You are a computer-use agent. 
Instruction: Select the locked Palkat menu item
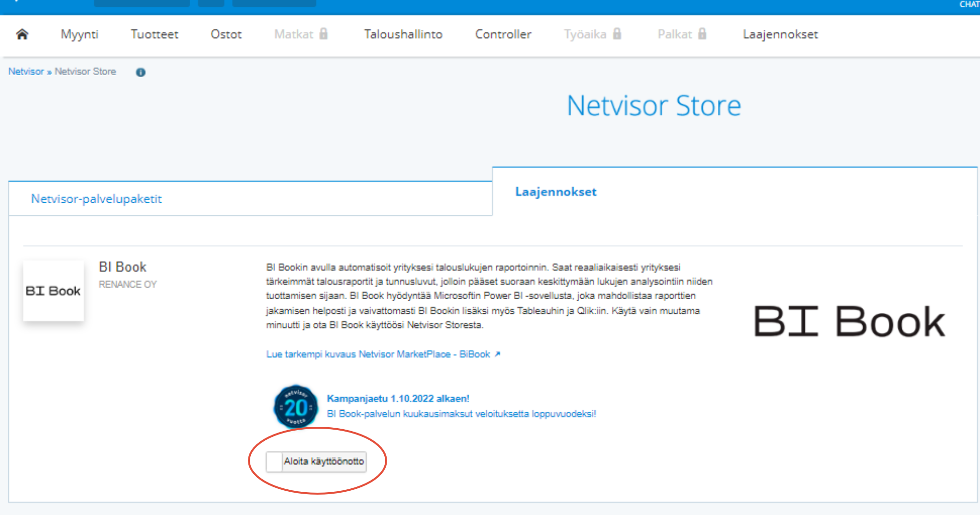[682, 34]
